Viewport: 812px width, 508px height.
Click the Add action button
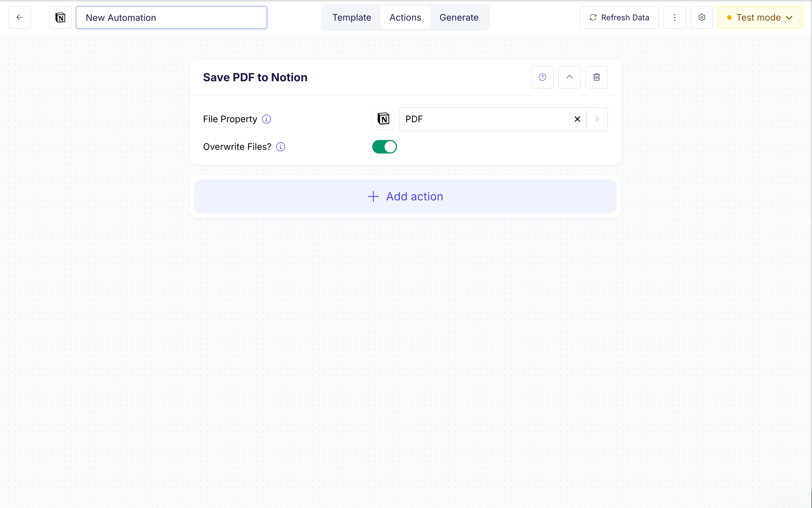[405, 196]
